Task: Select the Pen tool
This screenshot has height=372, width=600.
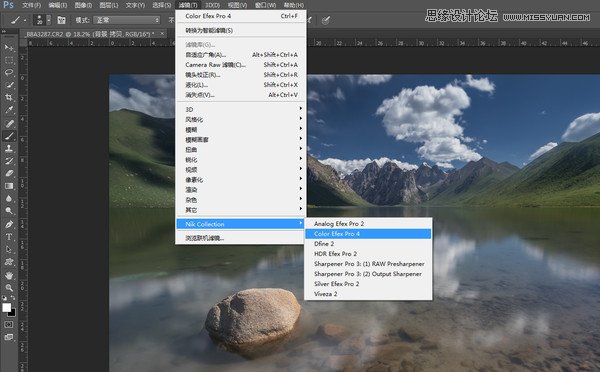Action: [x=9, y=224]
